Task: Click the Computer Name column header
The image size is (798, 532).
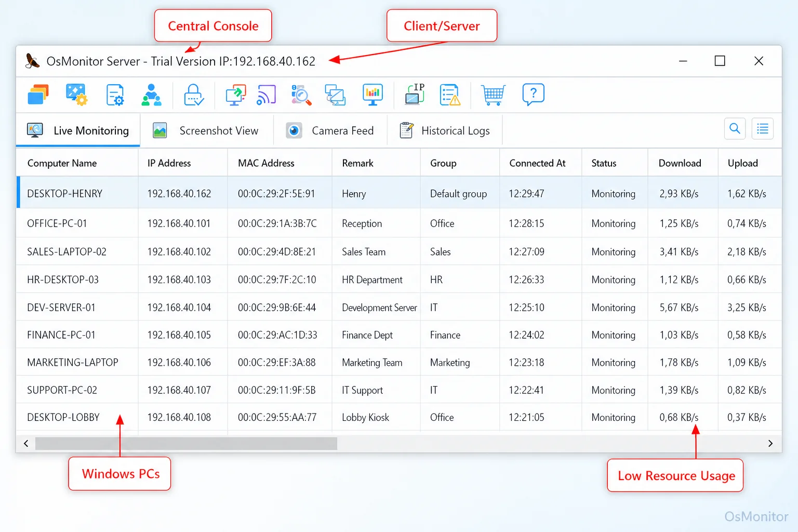Action: (77, 163)
